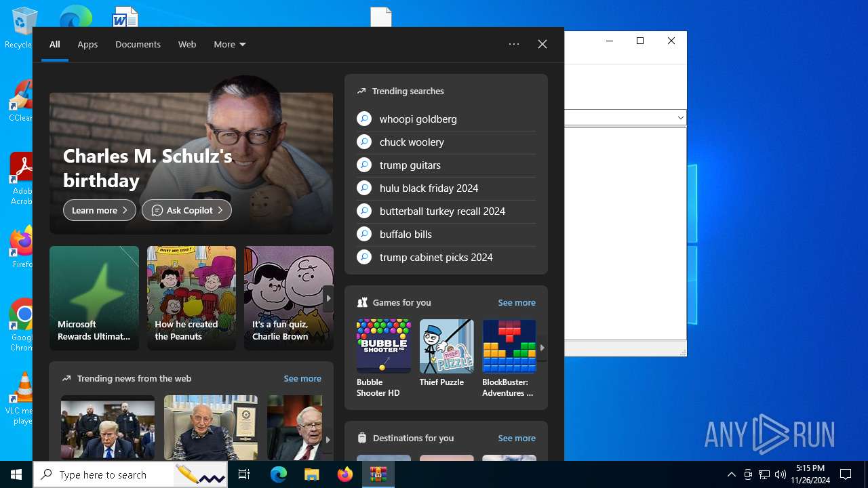
Task: Click See more in Destinations for you
Action: [517, 438]
